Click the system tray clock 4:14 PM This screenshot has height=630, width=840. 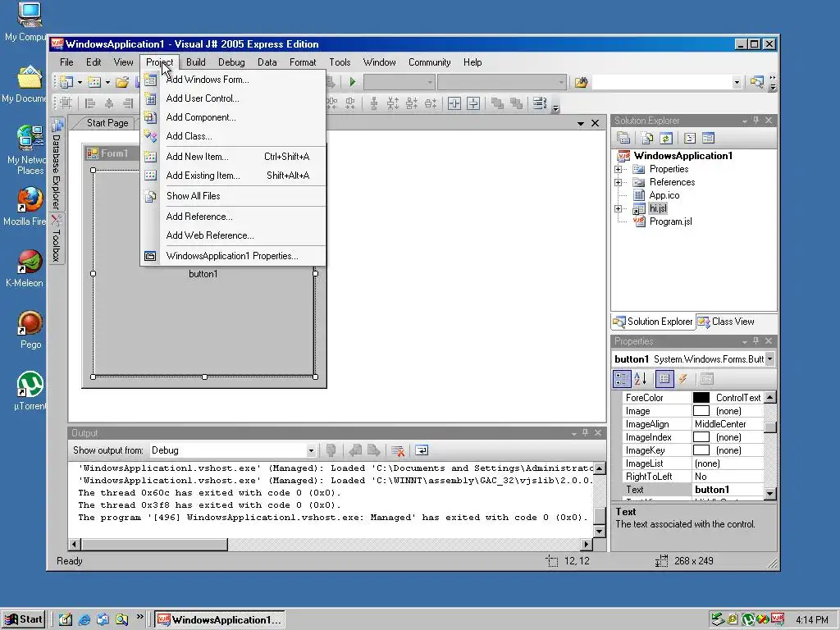click(x=811, y=620)
